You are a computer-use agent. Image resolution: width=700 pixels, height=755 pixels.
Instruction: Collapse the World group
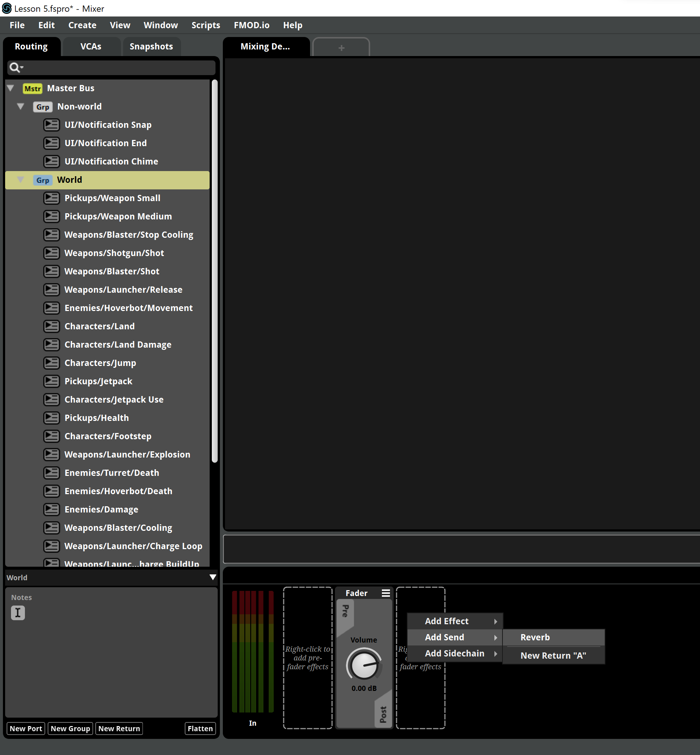coord(21,180)
